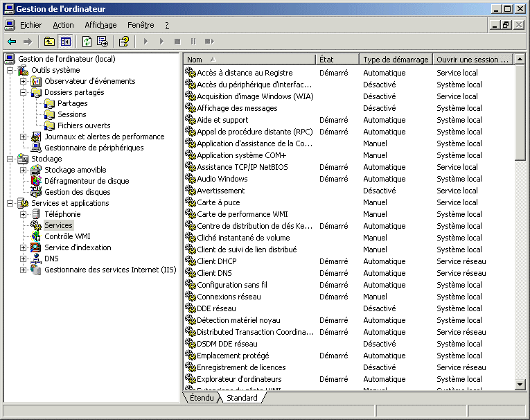Select the Contrôle WMI tree icon
The image size is (530, 420).
[36, 236]
